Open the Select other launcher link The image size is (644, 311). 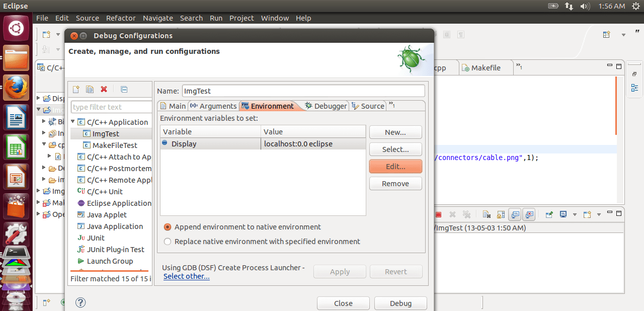tap(186, 276)
